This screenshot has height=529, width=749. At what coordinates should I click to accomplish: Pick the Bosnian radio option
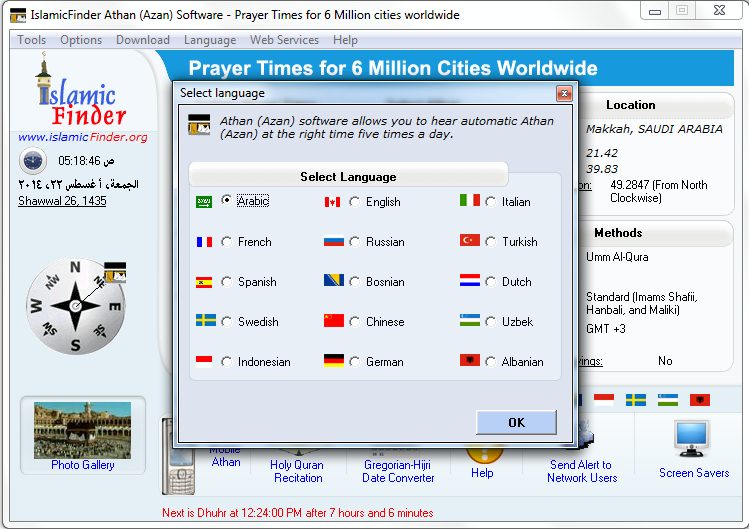click(354, 282)
